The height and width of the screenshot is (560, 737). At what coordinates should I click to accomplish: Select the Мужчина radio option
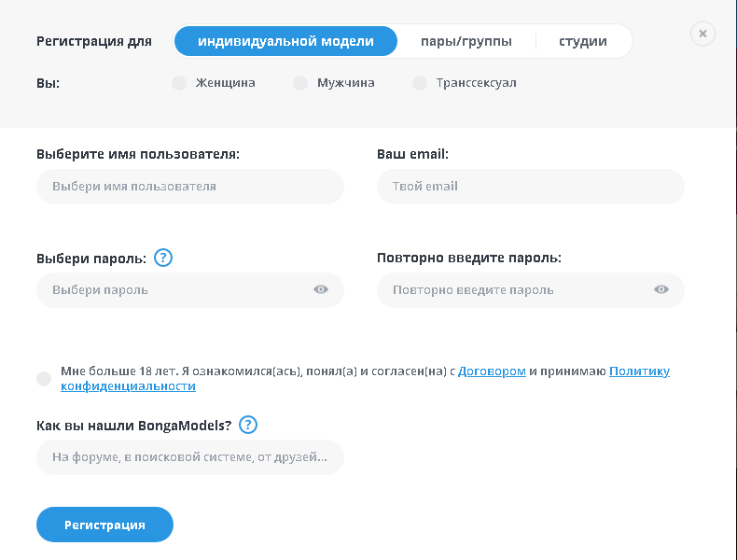click(300, 83)
